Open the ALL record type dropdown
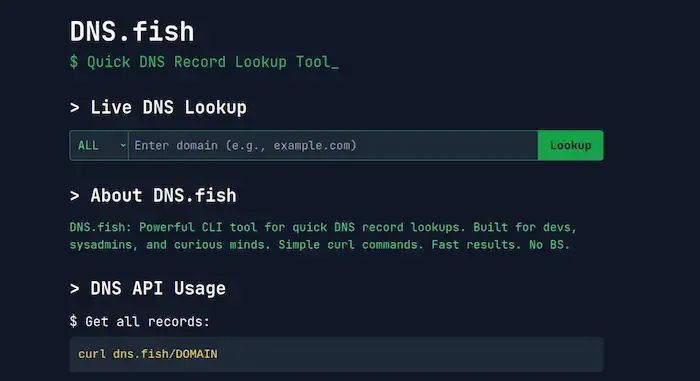 click(x=99, y=145)
